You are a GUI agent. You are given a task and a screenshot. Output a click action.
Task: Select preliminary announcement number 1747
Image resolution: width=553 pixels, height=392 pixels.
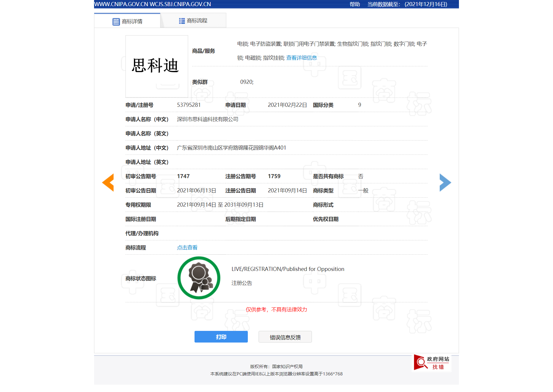(x=183, y=176)
